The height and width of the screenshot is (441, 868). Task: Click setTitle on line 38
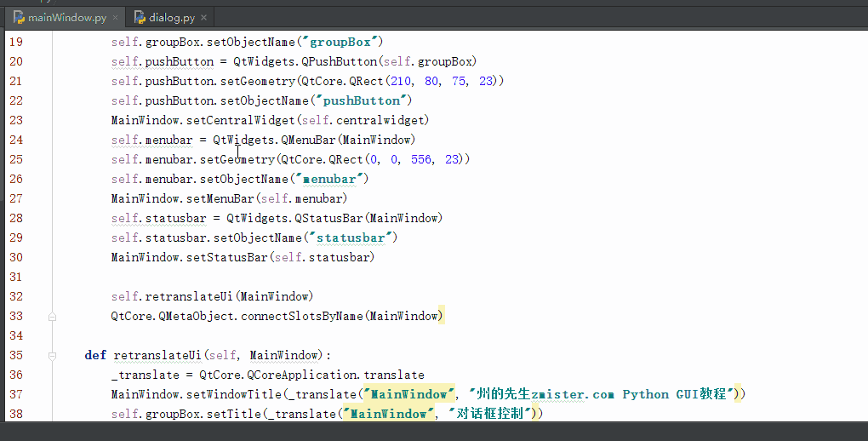pyautogui.click(x=234, y=414)
